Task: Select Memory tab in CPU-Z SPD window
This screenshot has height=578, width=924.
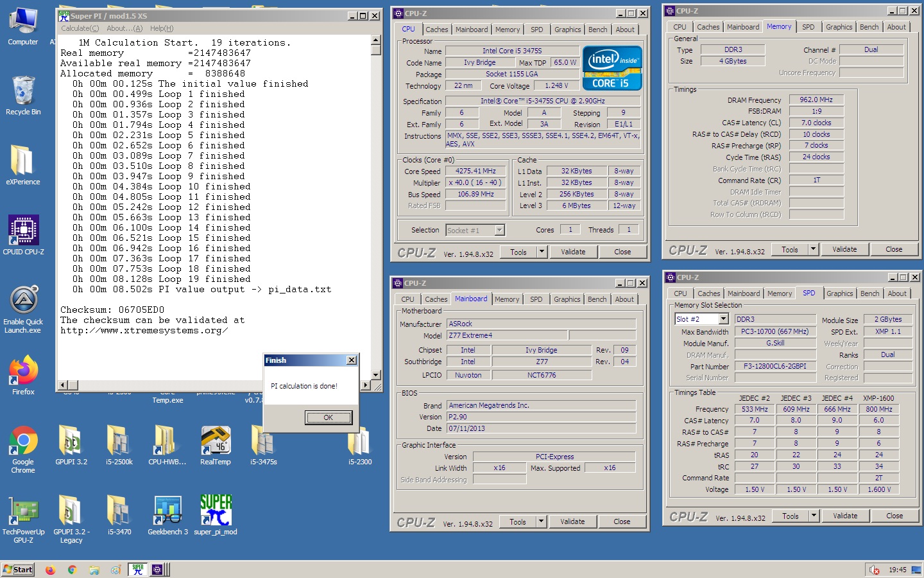Action: pos(780,293)
